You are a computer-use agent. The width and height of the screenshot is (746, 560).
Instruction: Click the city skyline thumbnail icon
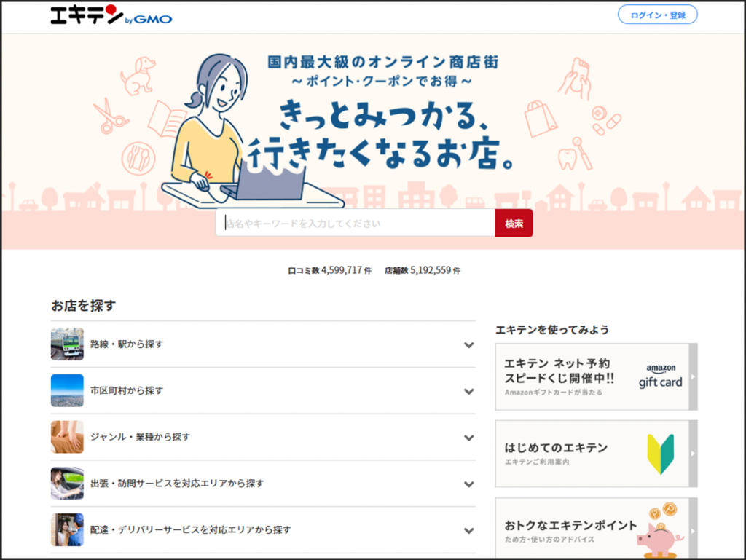67,390
